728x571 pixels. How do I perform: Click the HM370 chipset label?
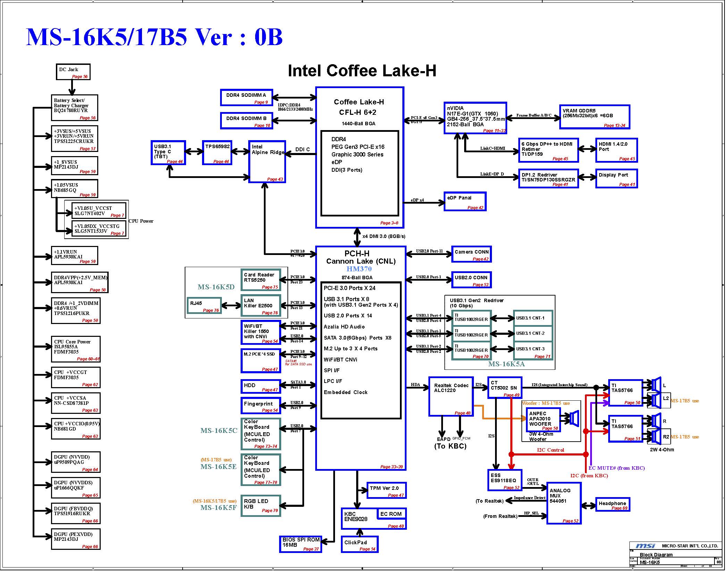pos(360,270)
